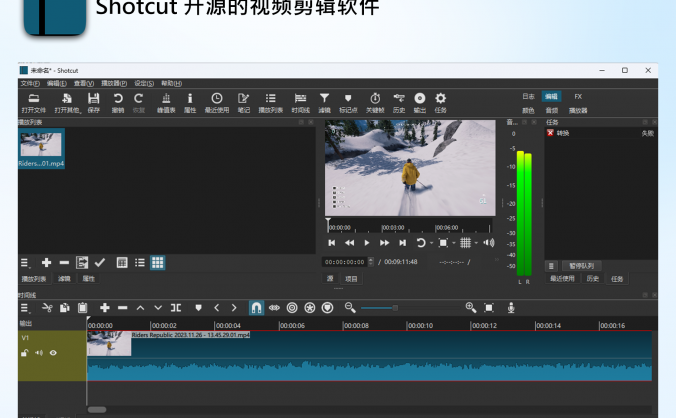
Task: Toggle ripple all tracks button
Action: tap(310, 308)
